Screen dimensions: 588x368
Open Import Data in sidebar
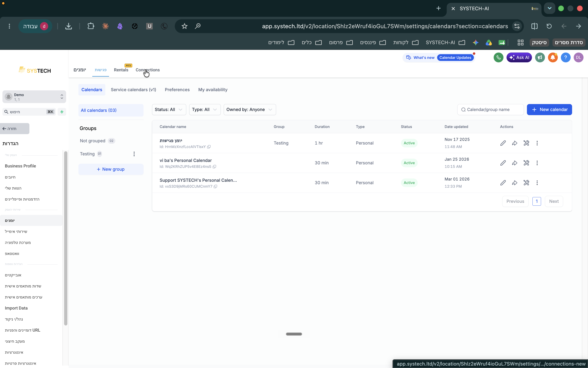pyautogui.click(x=16, y=308)
